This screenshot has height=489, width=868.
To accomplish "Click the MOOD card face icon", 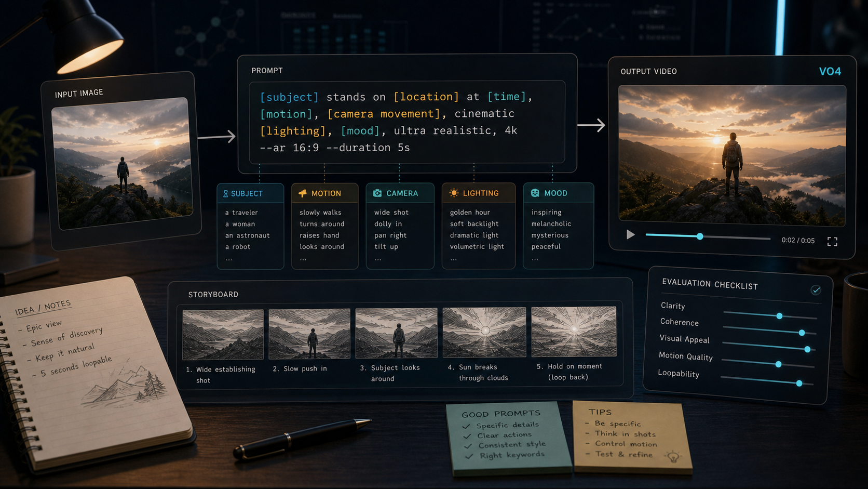I will pyautogui.click(x=535, y=193).
